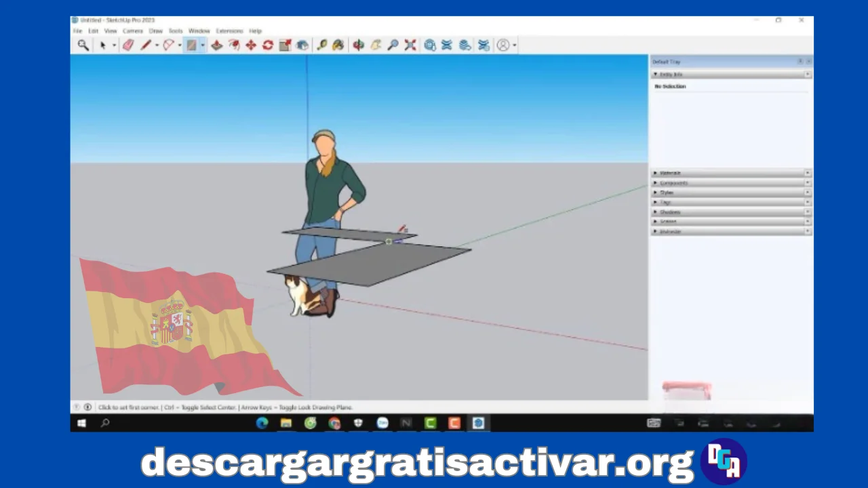Open the Window menu

[x=199, y=31]
